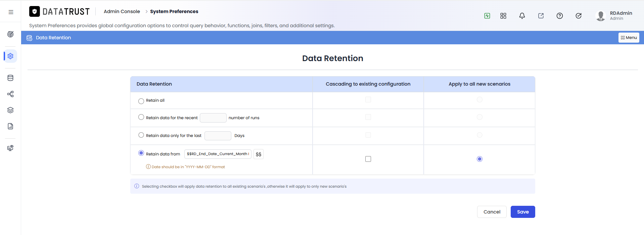The image size is (644, 235).
Task: Select the Retain all radio option
Action: 141,101
